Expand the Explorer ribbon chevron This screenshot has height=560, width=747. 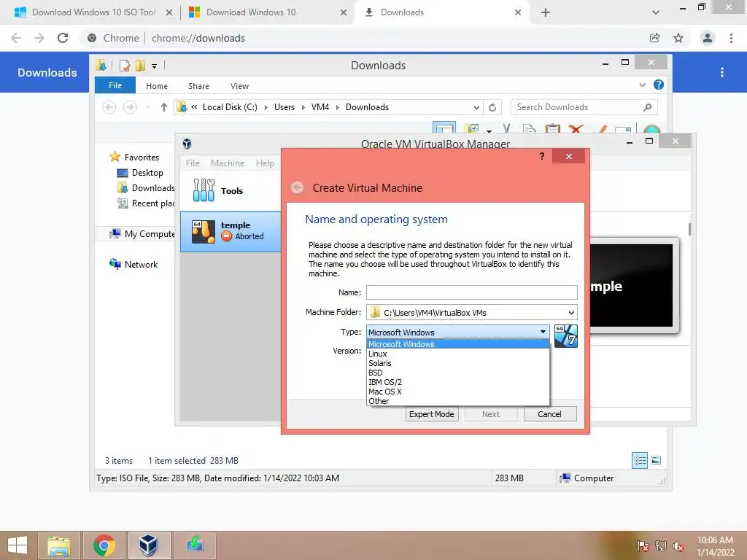point(642,85)
